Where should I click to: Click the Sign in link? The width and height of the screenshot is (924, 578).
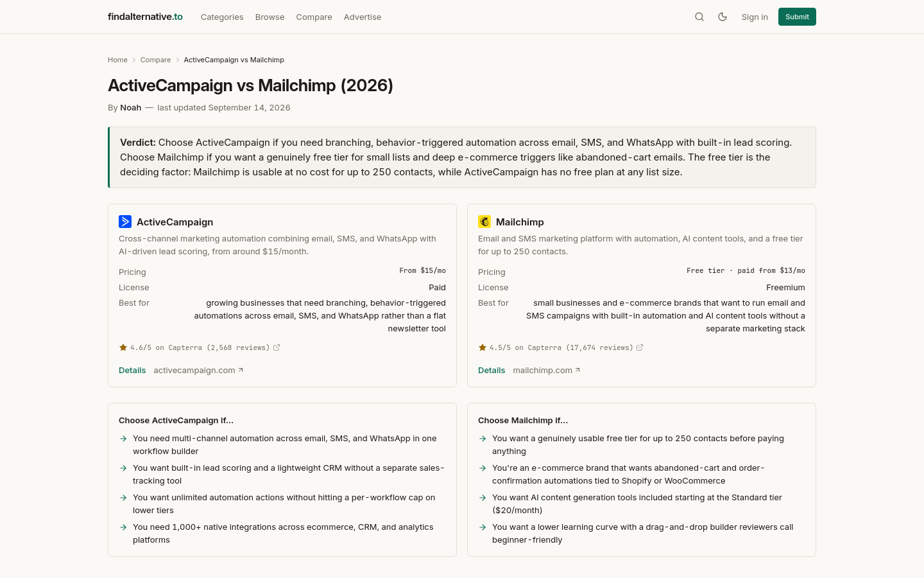pos(755,17)
